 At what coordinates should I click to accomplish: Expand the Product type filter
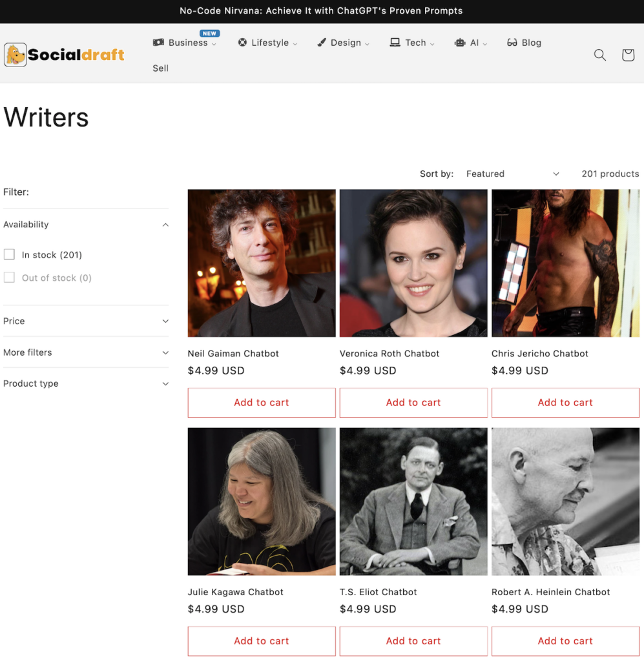(86, 383)
